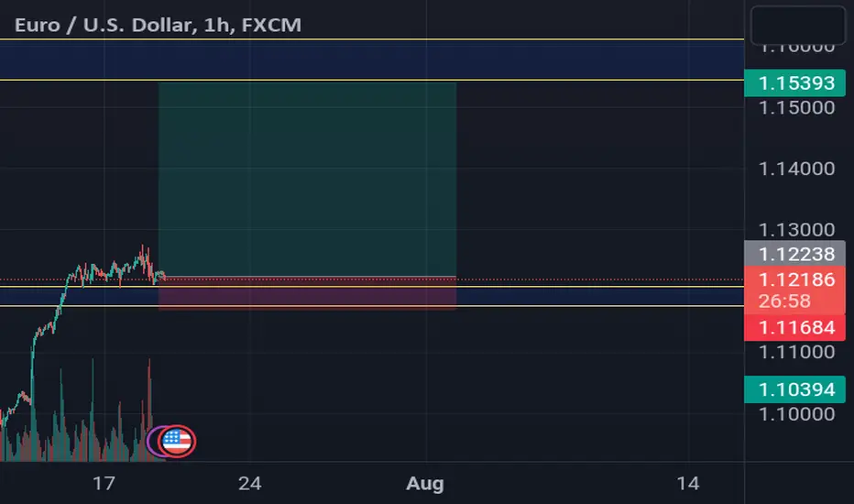The width and height of the screenshot is (854, 504).
Task: Click the red 1.12186 current price label
Action: pyautogui.click(x=794, y=290)
